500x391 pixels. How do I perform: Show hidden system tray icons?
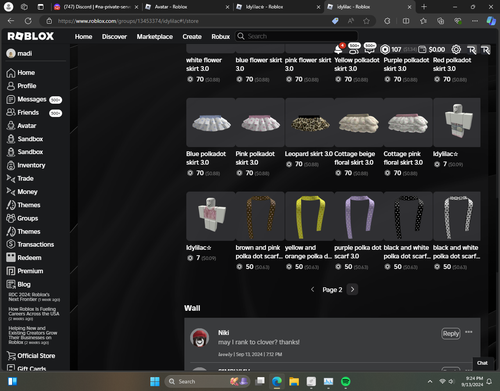coord(430,381)
